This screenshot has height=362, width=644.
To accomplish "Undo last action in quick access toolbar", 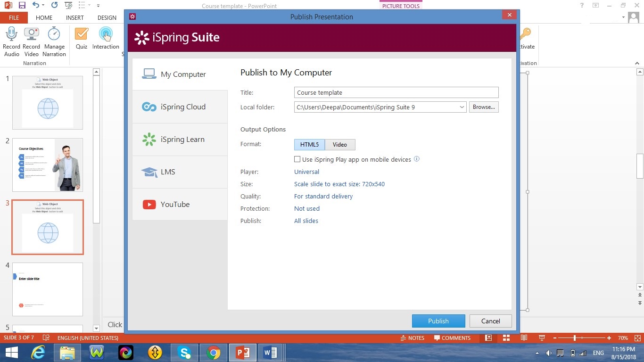I will click(36, 5).
